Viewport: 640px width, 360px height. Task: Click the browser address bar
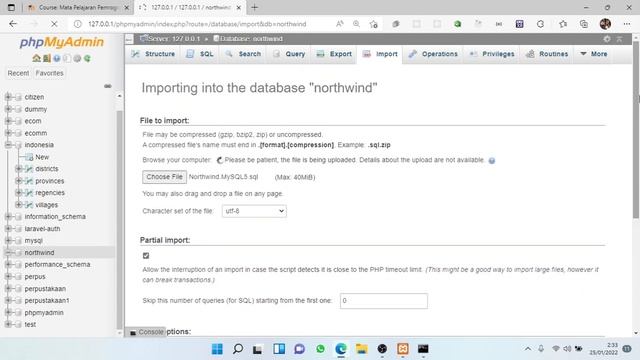pyautogui.click(x=197, y=24)
